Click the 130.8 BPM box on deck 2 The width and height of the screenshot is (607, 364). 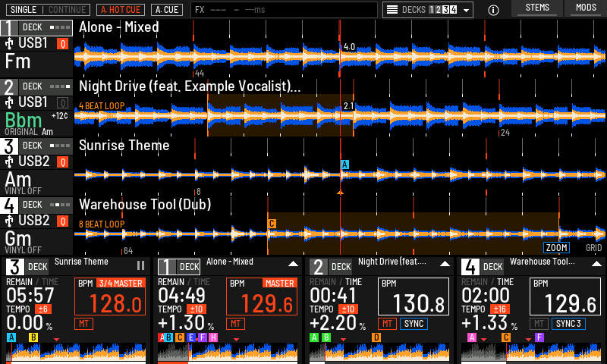[414, 297]
